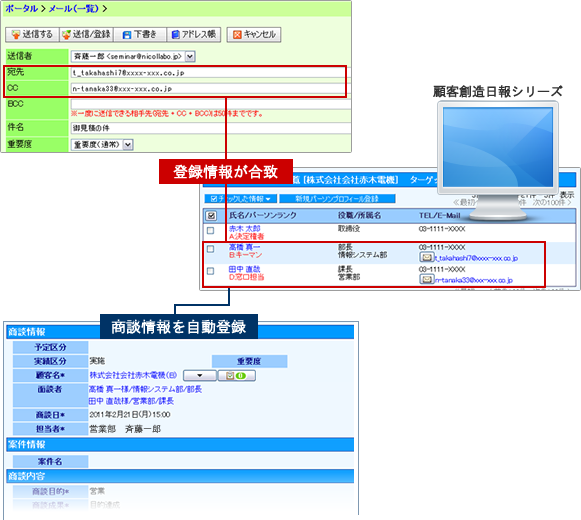This screenshot has height=520, width=581.
Task: Open dropdown arrow beside 顧客名 customer name
Action: [200, 376]
